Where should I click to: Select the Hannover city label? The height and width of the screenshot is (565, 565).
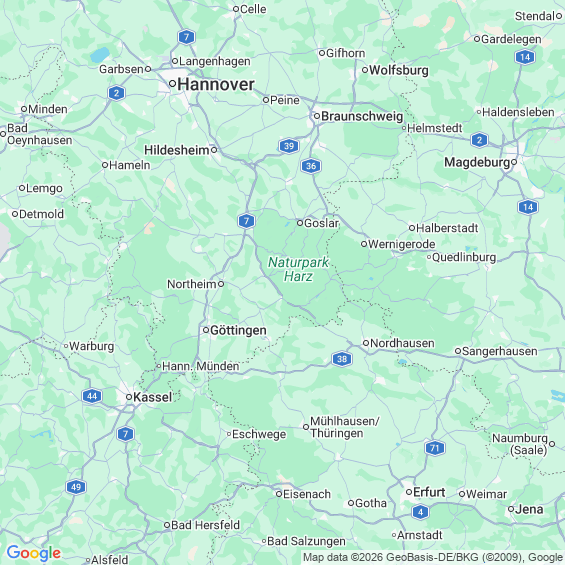tap(216, 84)
